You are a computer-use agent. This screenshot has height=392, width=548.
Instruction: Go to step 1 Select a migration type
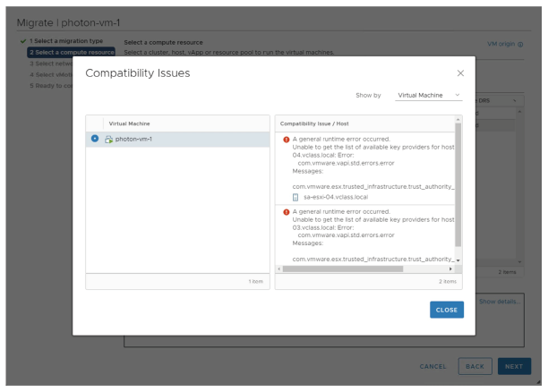[x=66, y=41]
